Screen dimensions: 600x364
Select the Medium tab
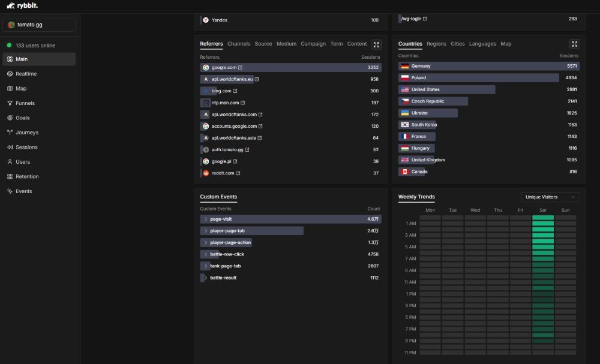point(286,44)
